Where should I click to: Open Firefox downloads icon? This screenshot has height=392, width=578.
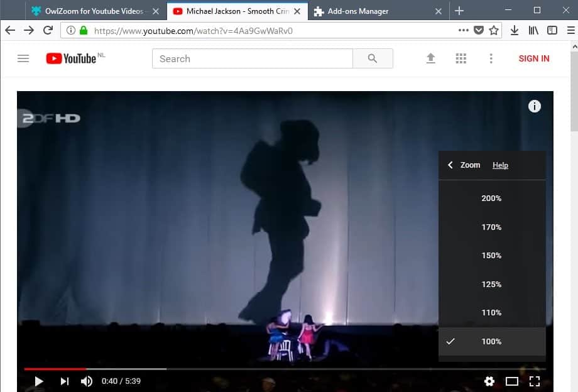pyautogui.click(x=515, y=30)
